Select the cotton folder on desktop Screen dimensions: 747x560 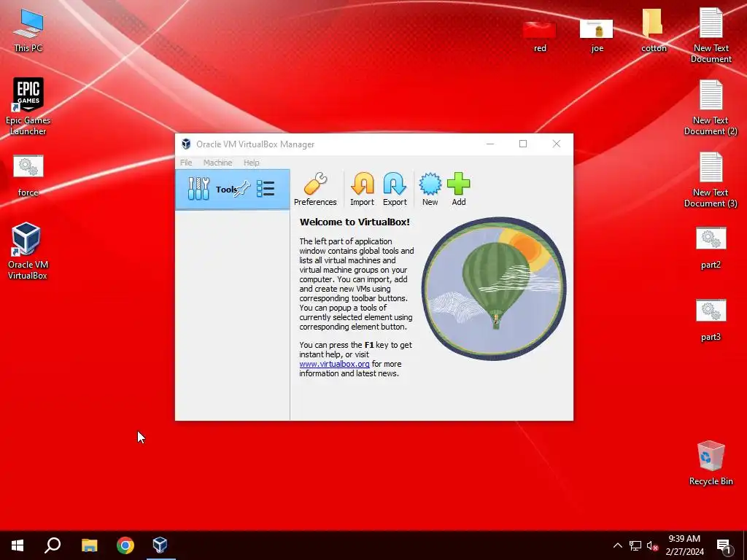[x=653, y=31]
